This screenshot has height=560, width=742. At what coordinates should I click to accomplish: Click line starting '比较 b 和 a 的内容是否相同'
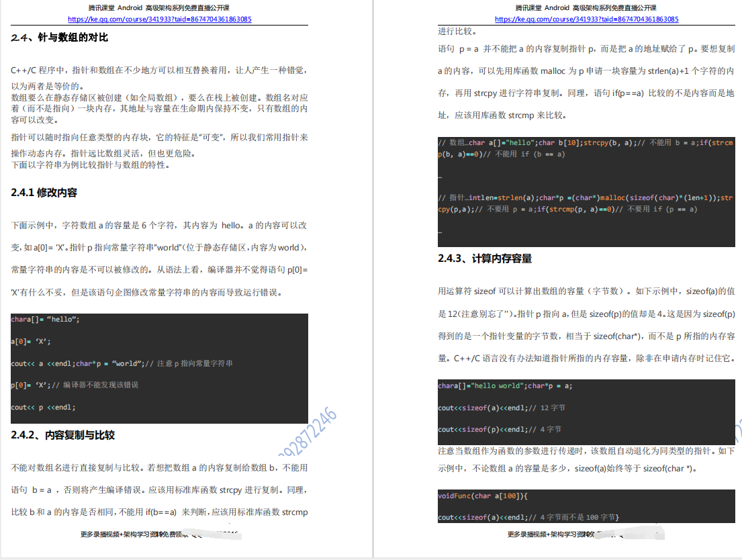coord(159,512)
